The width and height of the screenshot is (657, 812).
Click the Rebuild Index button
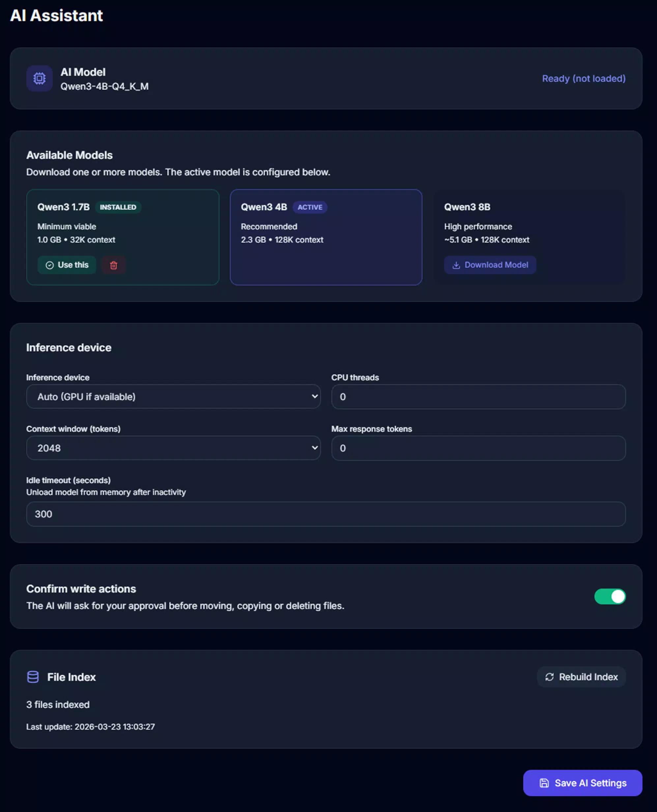tap(581, 677)
